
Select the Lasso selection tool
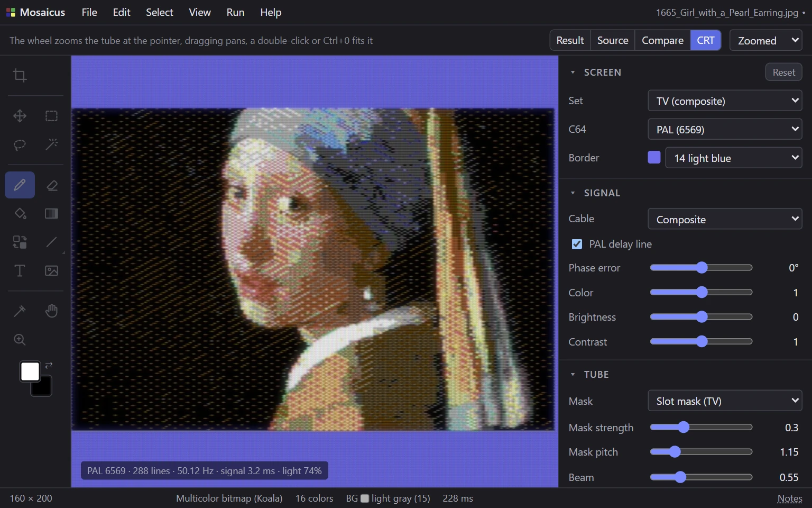[20, 144]
